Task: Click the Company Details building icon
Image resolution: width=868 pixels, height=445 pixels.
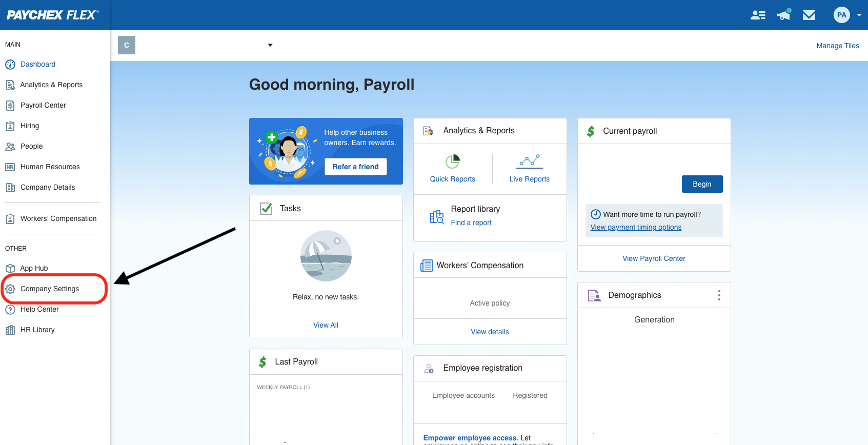Action: [x=10, y=188]
